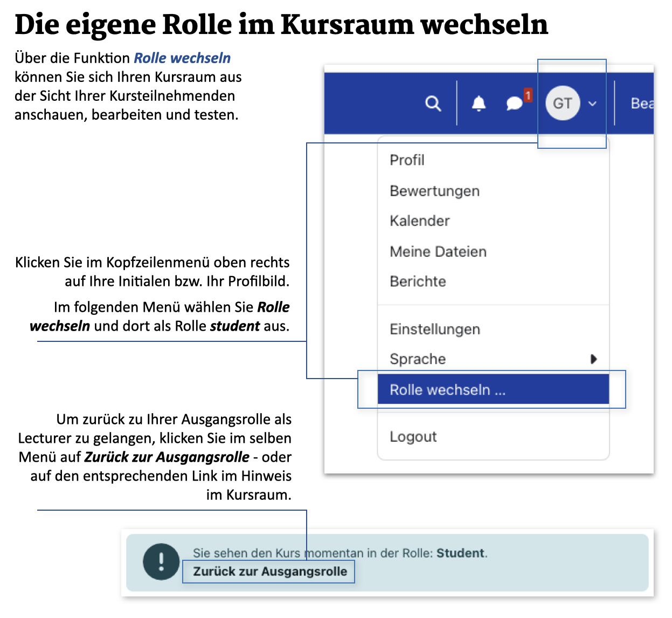Viewport: 672px width, 618px height.
Task: Click the Zurück zur Ausgangsrolle link
Action: coord(270,572)
